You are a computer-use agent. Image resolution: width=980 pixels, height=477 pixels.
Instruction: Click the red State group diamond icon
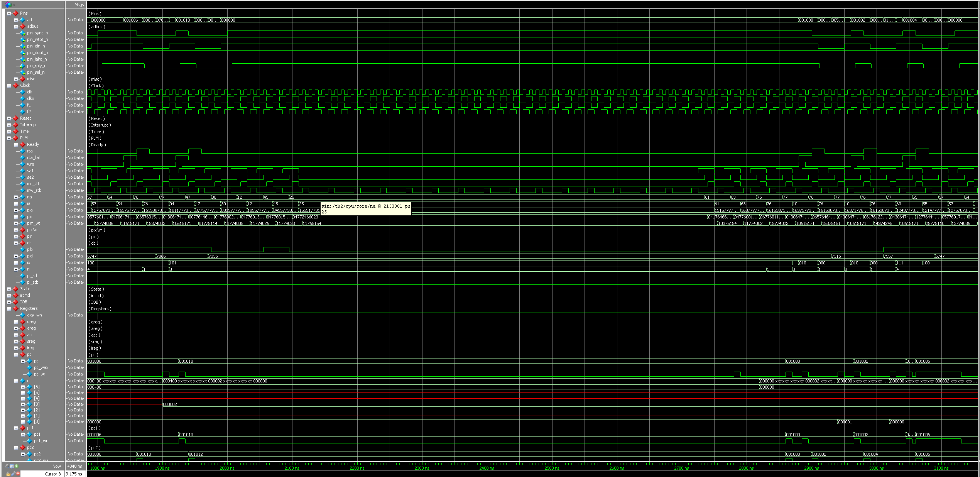click(15, 289)
